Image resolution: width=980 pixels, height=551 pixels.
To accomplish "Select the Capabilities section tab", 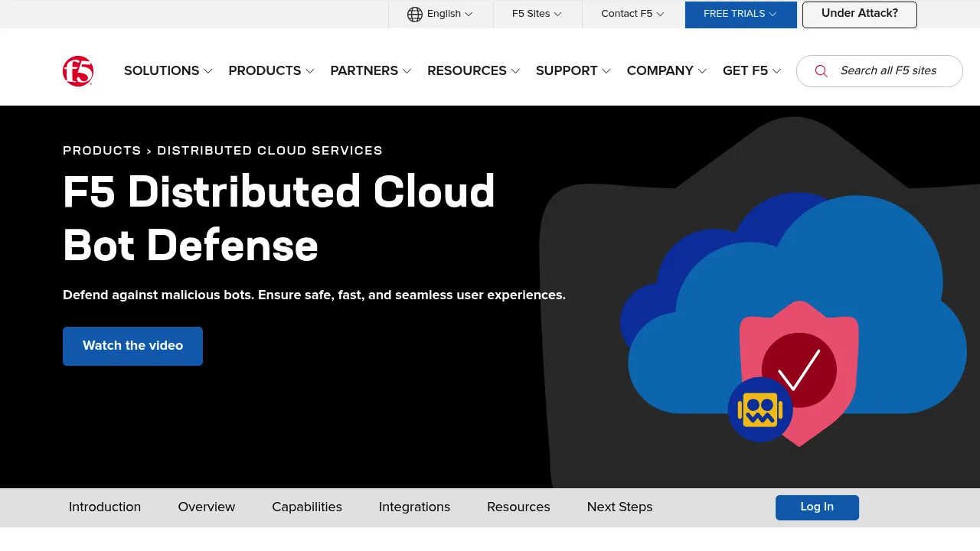I will pyautogui.click(x=307, y=507).
